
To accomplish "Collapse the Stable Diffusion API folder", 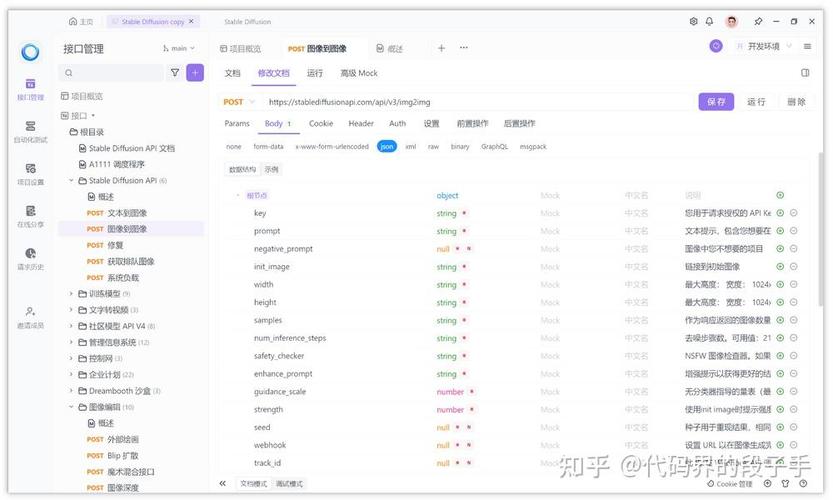I will (71, 181).
